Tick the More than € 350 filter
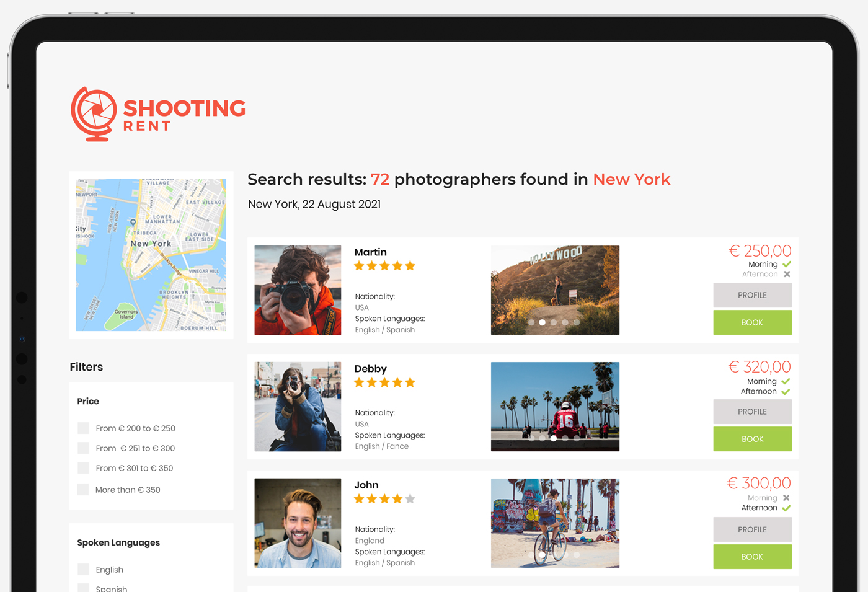868x592 pixels. pos(83,490)
